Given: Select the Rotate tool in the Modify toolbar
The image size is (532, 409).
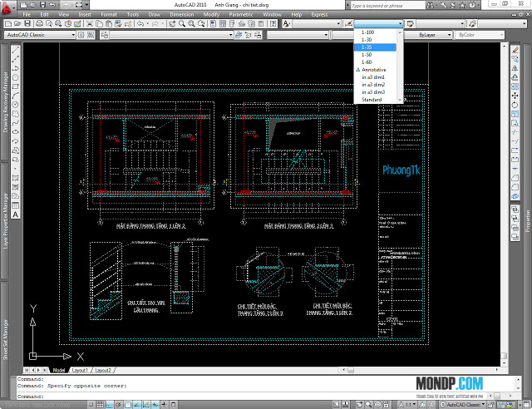Looking at the screenshot, I should pyautogui.click(x=515, y=105).
